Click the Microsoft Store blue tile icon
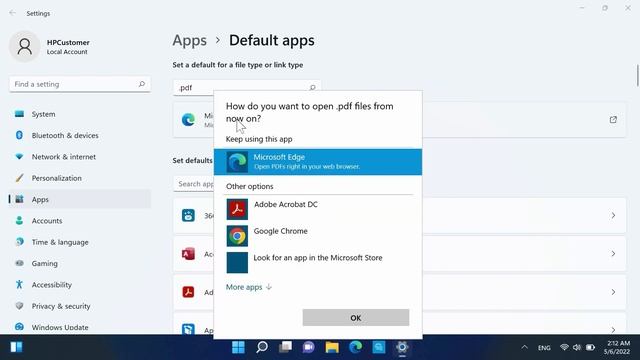The height and width of the screenshot is (360, 640). click(x=237, y=262)
